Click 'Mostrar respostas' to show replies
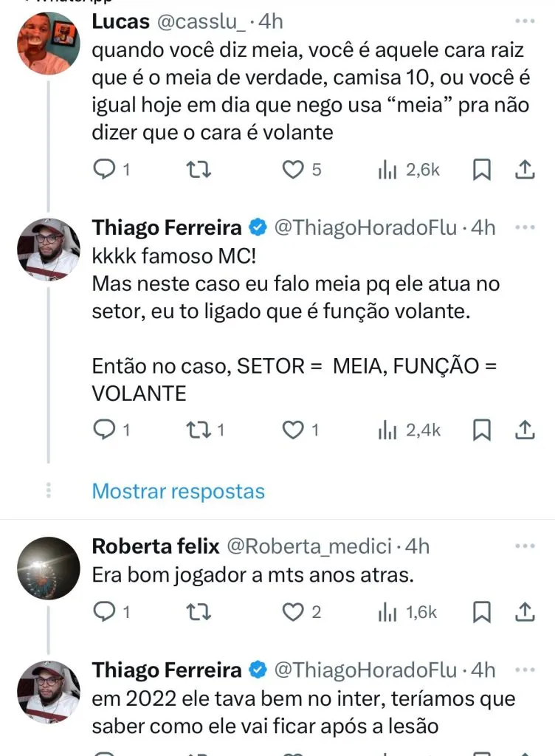 (x=178, y=491)
